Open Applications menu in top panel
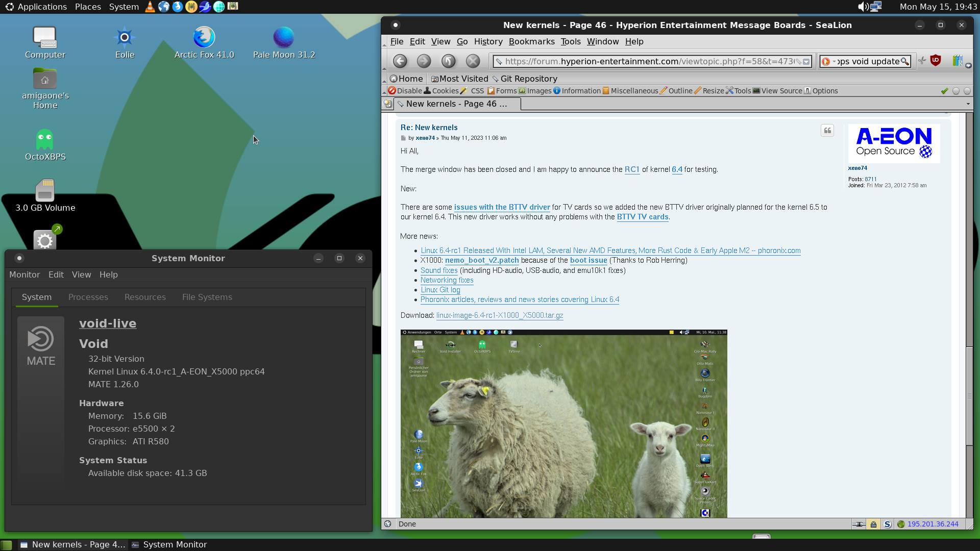 click(36, 7)
